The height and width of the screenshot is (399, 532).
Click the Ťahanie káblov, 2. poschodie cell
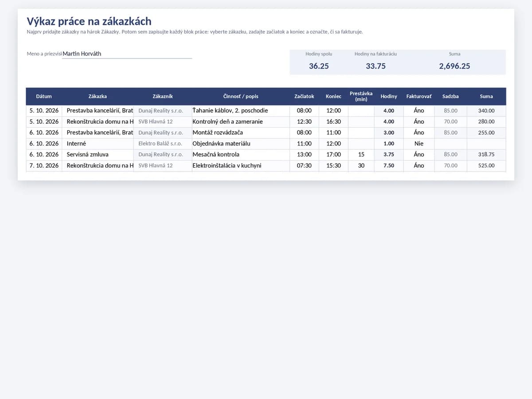coord(241,111)
